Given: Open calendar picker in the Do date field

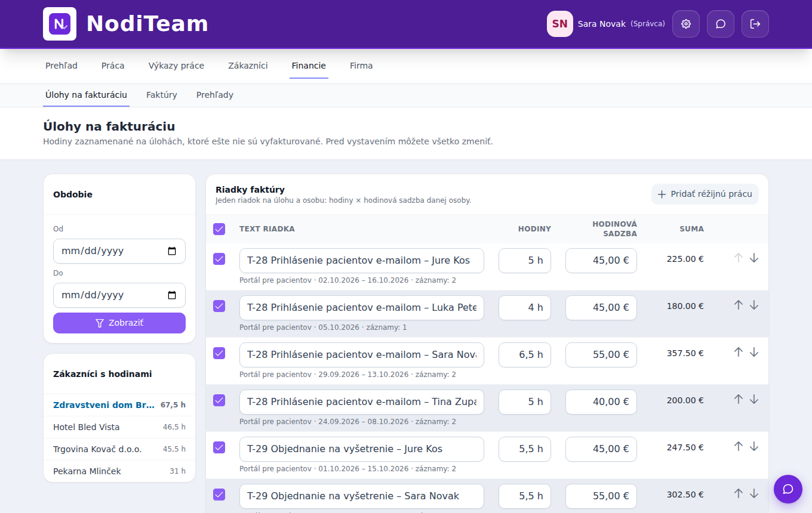Looking at the screenshot, I should (x=172, y=295).
